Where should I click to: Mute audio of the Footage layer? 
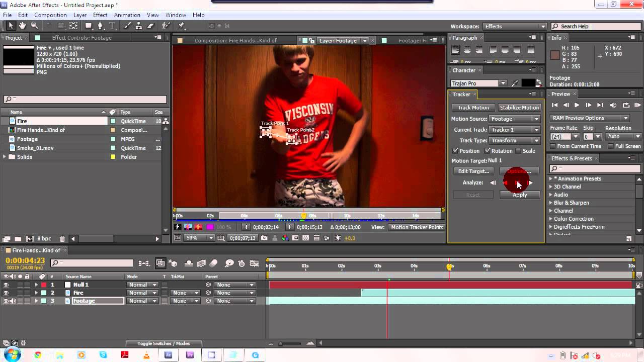click(x=13, y=301)
